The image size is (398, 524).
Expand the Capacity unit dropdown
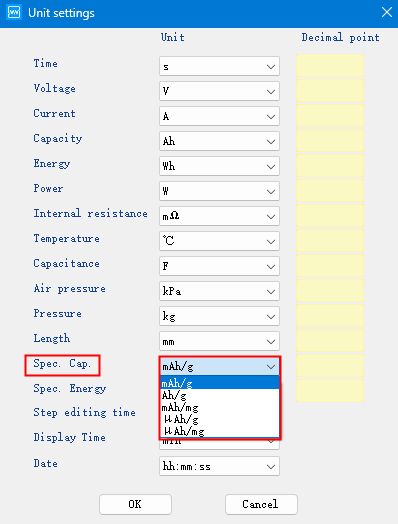[219, 141]
